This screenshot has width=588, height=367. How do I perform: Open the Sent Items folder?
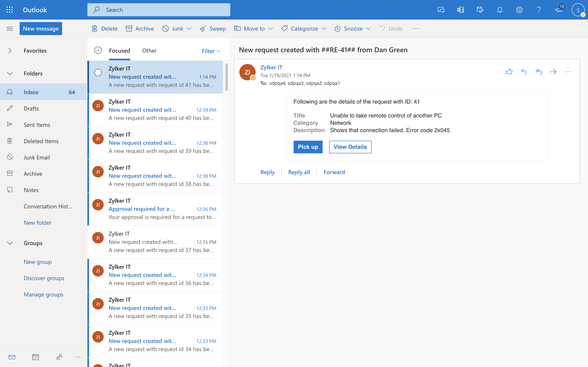pyautogui.click(x=37, y=125)
